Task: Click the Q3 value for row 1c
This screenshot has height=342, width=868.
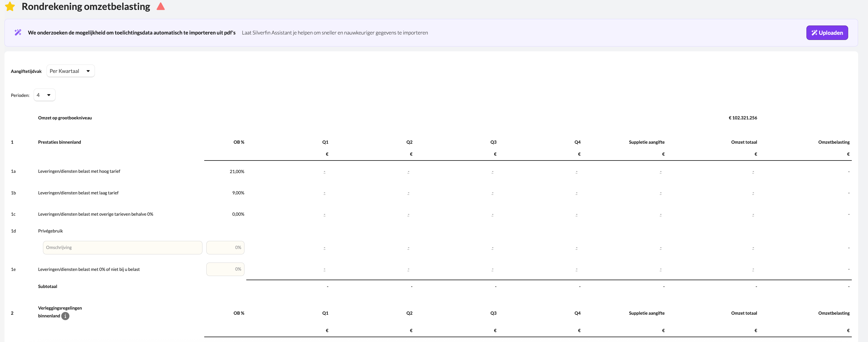Action: [493, 214]
